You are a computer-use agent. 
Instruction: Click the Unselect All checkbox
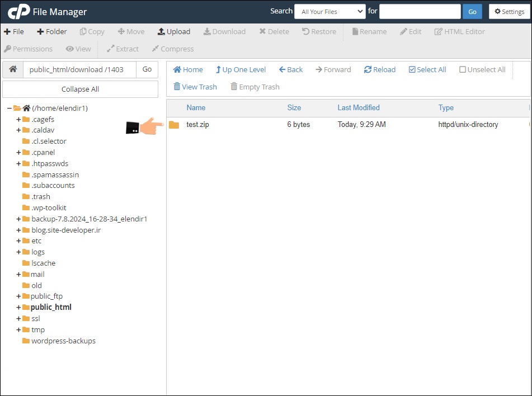click(x=463, y=70)
